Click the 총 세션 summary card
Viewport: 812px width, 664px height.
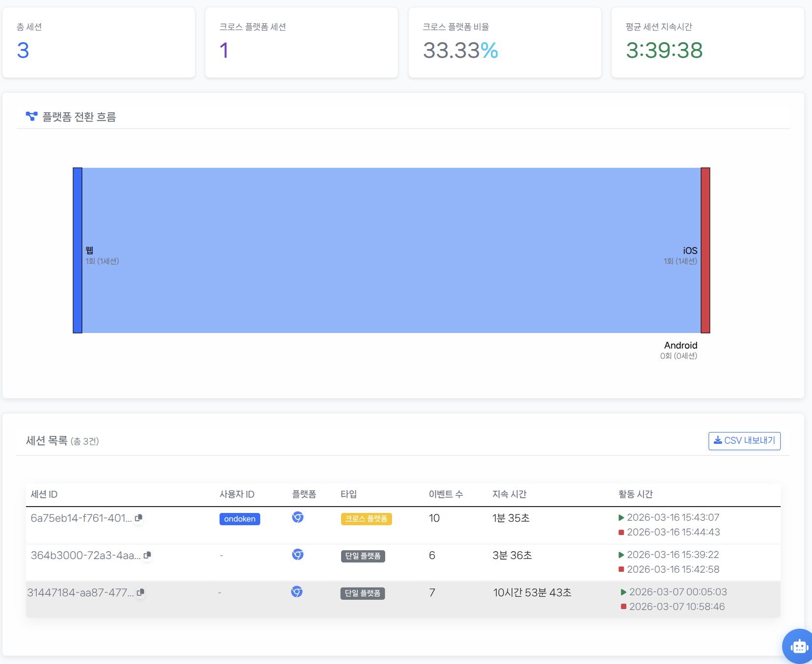tap(98, 42)
